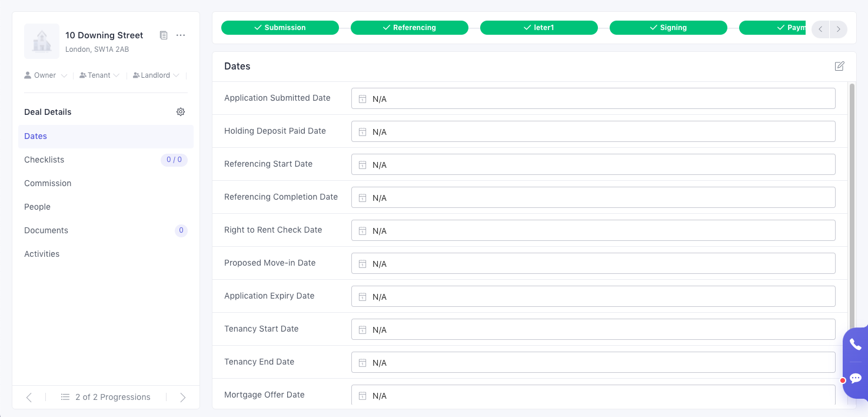
Task: Open the three-dot more options menu
Action: coord(181,35)
